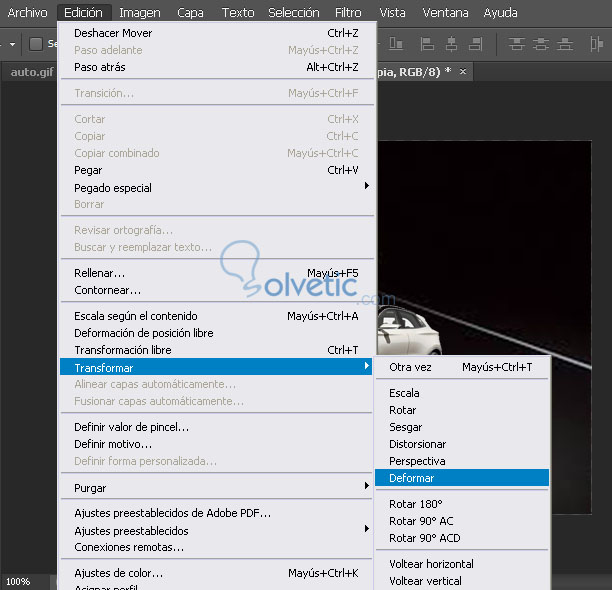Click the align bottom edges icon
The image size is (612, 590).
click(x=396, y=44)
